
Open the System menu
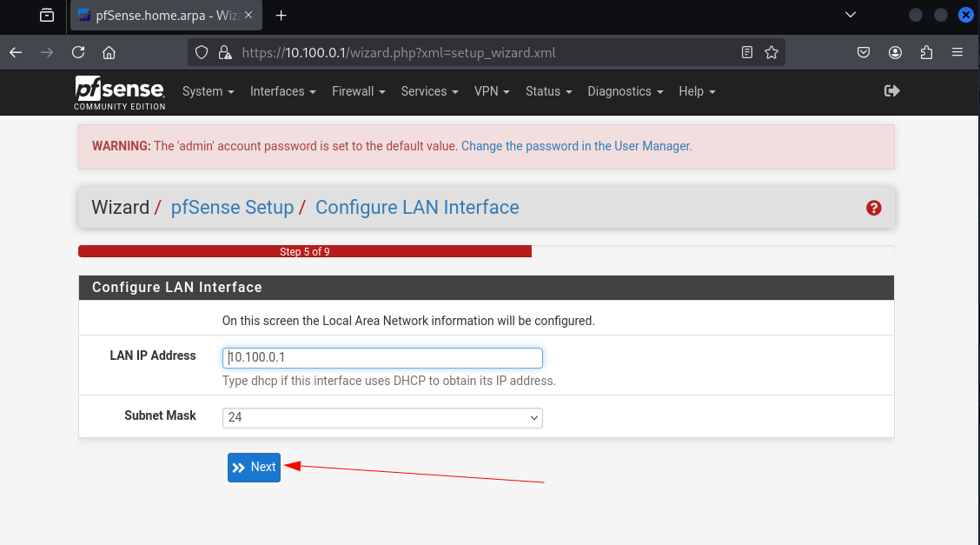(209, 91)
